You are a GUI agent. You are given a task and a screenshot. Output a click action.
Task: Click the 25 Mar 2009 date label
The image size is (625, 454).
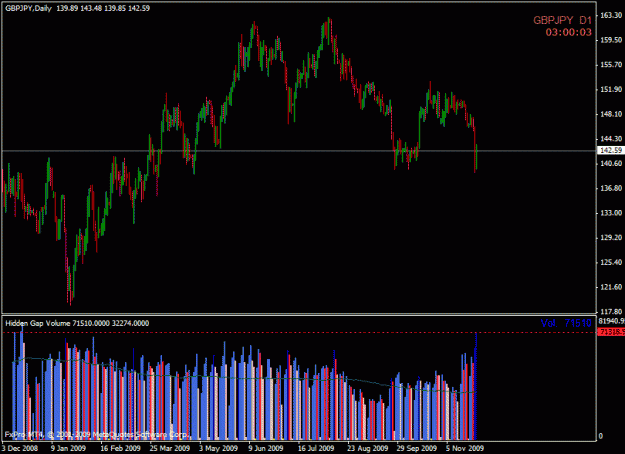[x=170, y=448]
